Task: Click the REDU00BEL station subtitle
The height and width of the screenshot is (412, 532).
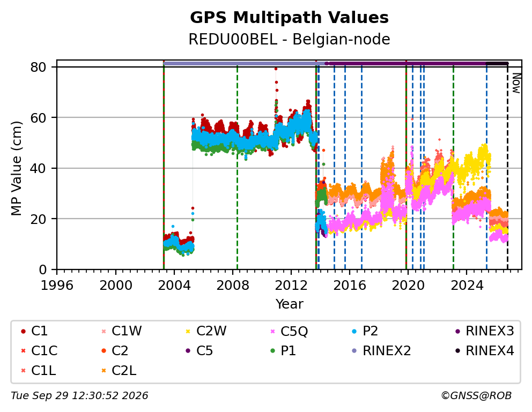Action: (x=289, y=39)
